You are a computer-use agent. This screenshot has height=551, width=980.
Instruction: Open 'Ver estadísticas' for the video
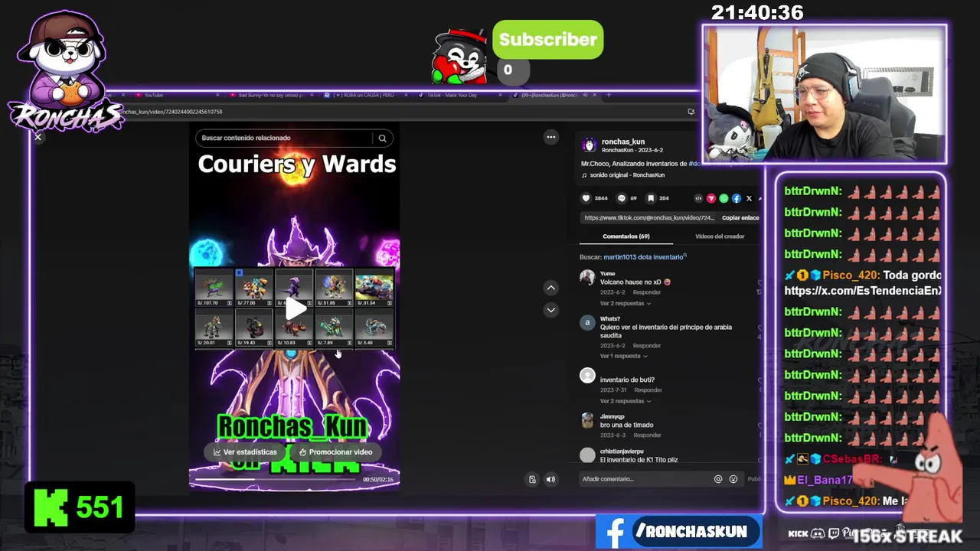[x=245, y=452]
